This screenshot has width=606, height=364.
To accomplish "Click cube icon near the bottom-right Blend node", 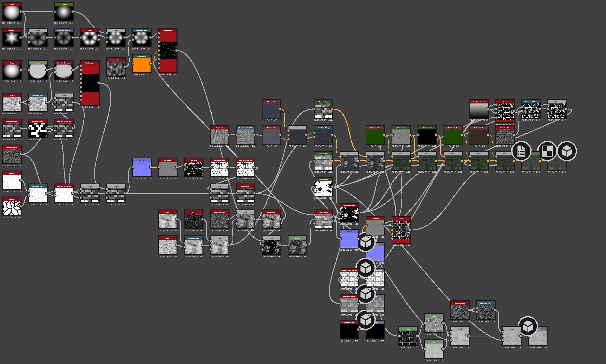I will click(x=528, y=326).
